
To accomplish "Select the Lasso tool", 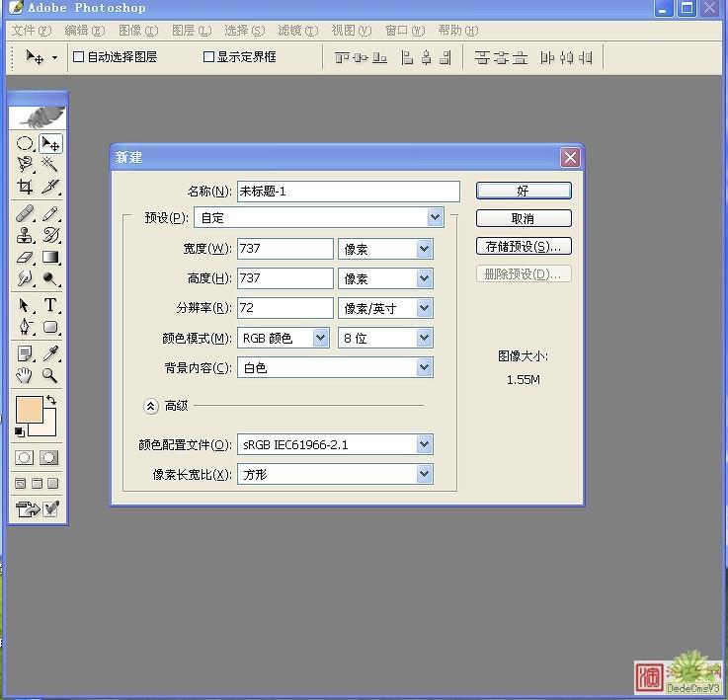I will point(25,164).
